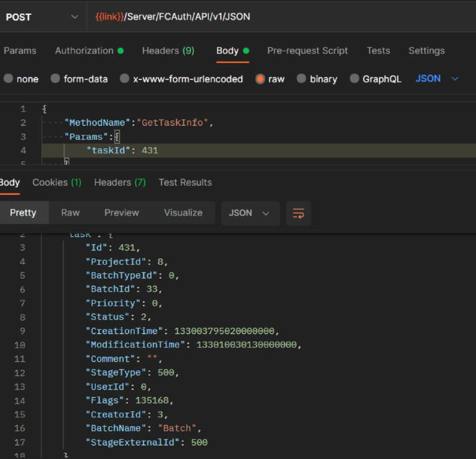Switch response view to Raw

pyautogui.click(x=70, y=213)
